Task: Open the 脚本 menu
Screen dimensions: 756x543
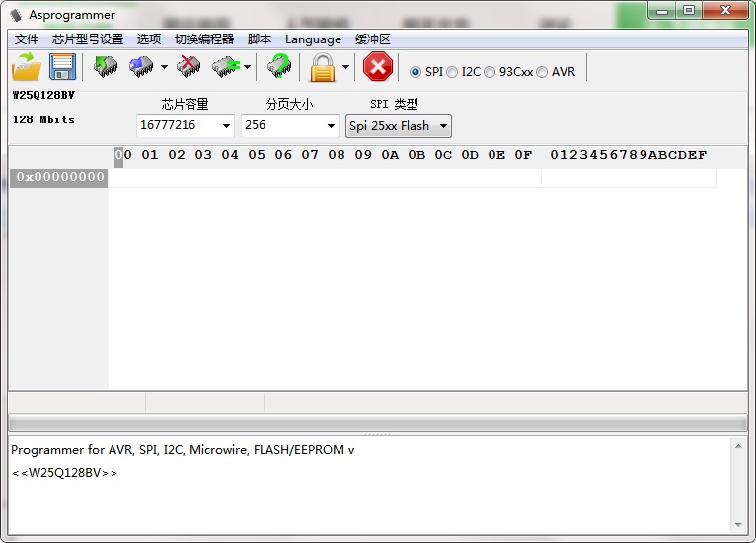Action: tap(260, 39)
